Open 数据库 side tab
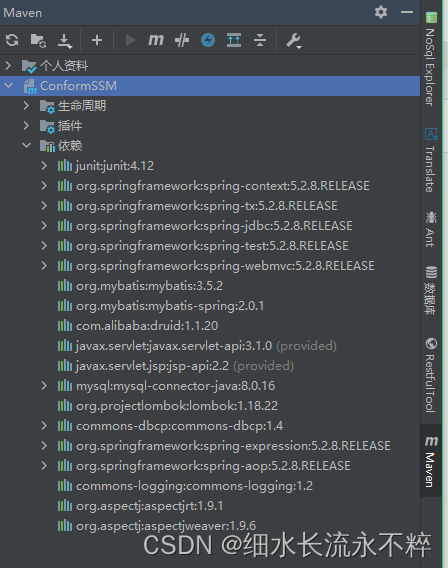Viewport: 448px width, 568px height. [431, 290]
